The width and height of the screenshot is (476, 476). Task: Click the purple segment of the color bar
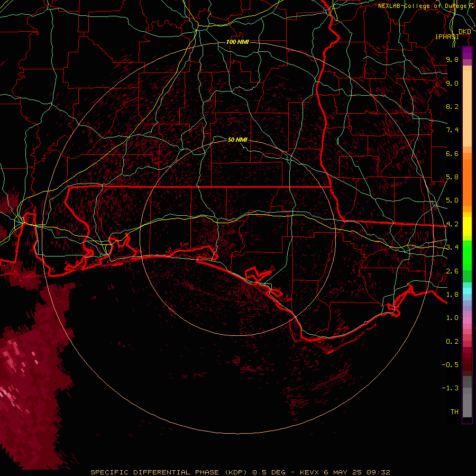click(x=467, y=53)
